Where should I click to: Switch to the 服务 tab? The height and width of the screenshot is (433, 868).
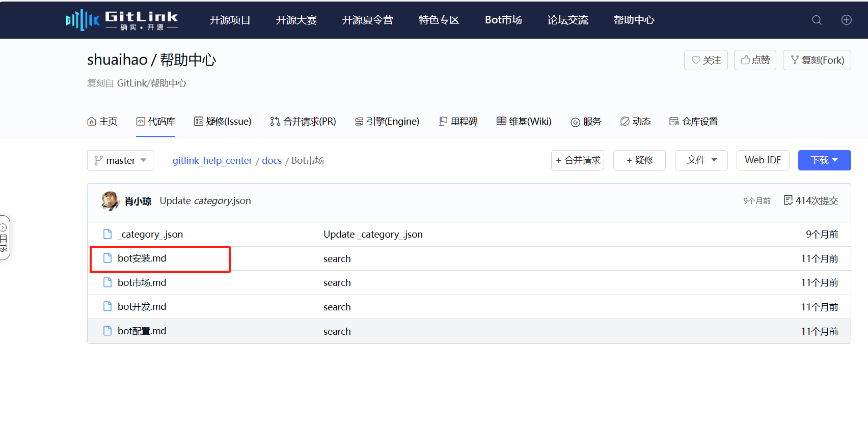586,121
